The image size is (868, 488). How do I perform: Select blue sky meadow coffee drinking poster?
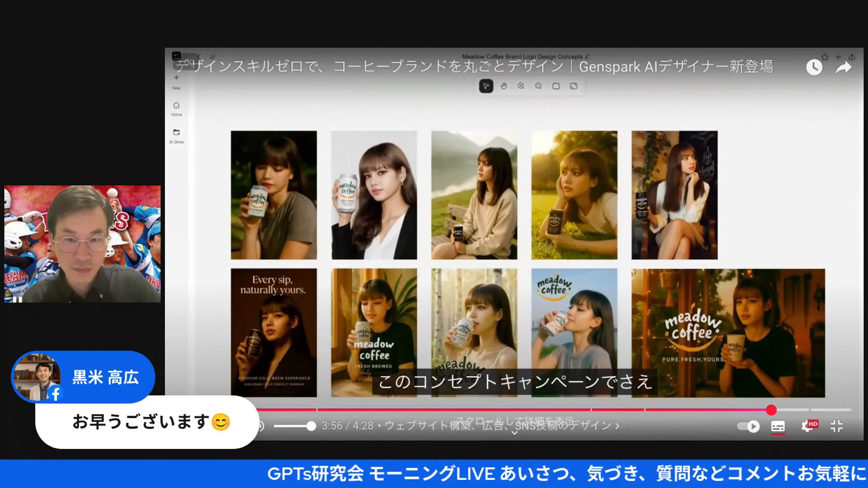[x=574, y=333]
